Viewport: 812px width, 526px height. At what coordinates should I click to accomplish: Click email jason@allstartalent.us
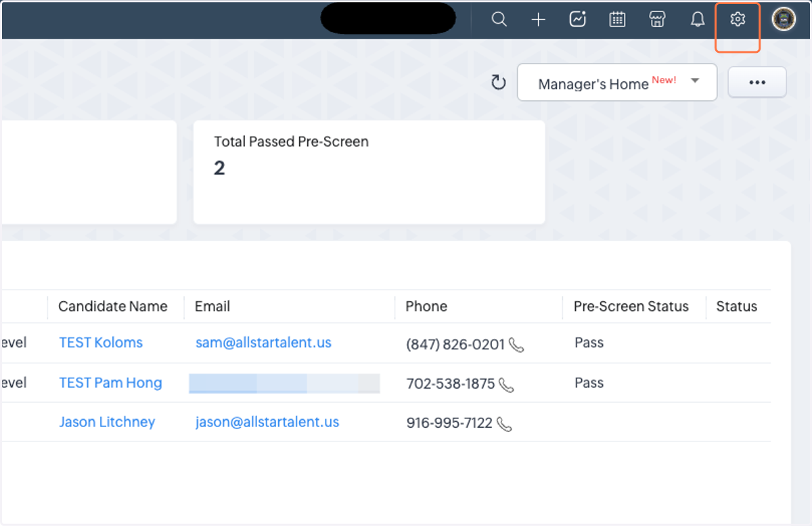[267, 422]
